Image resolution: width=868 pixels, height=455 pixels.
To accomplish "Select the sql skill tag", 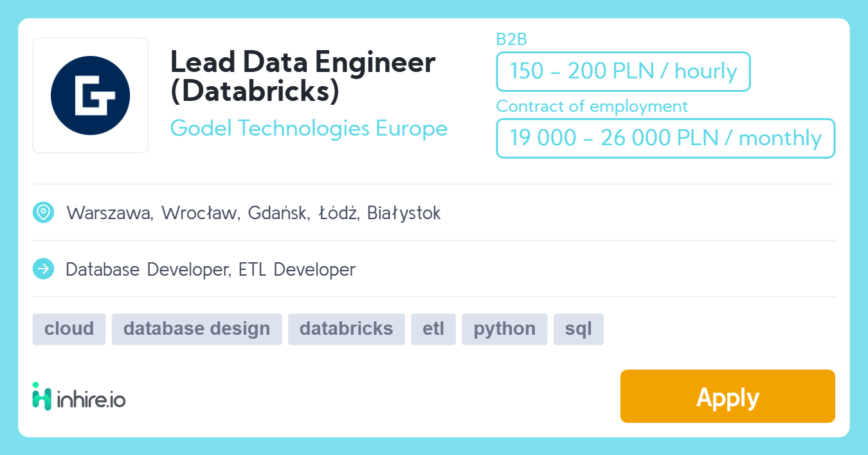I will [579, 329].
